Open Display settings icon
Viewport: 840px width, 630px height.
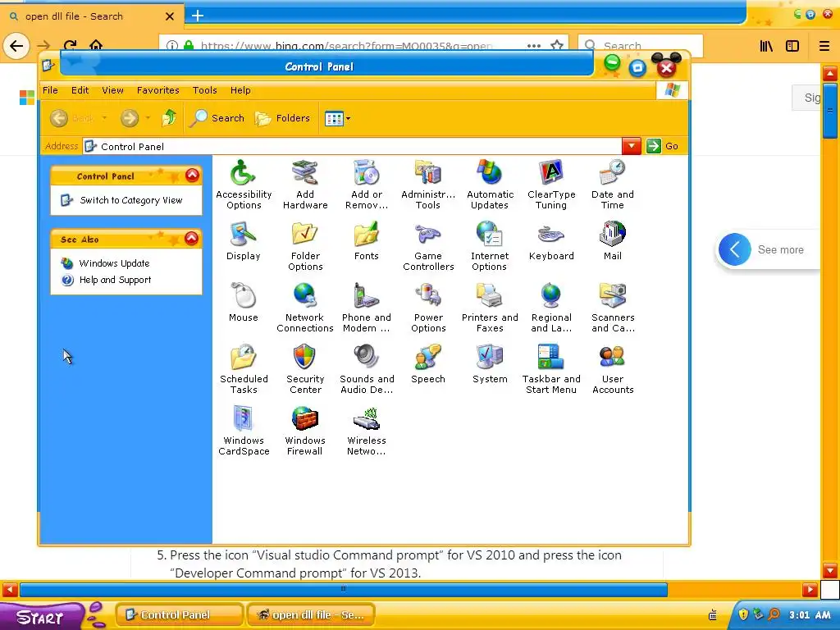click(x=243, y=240)
